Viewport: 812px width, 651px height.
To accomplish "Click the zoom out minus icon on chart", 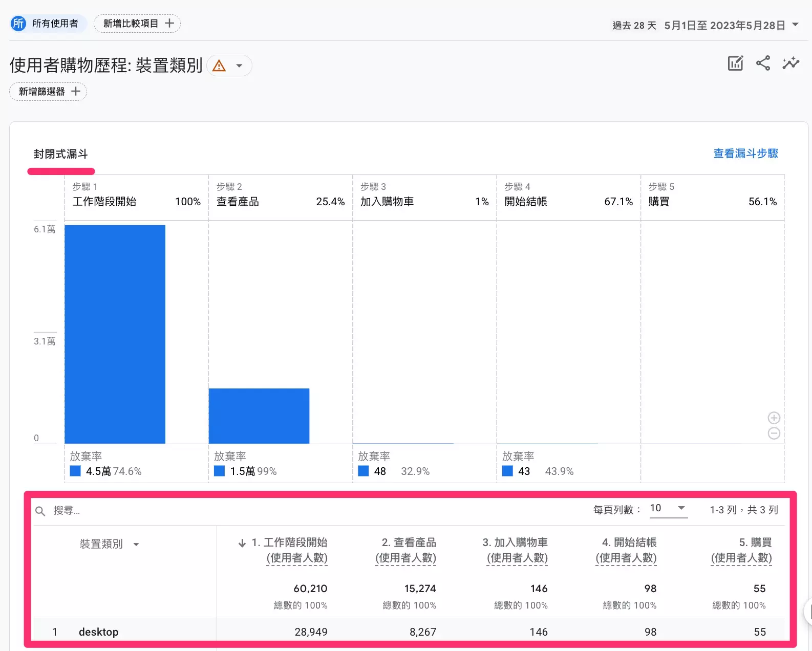I will [774, 433].
